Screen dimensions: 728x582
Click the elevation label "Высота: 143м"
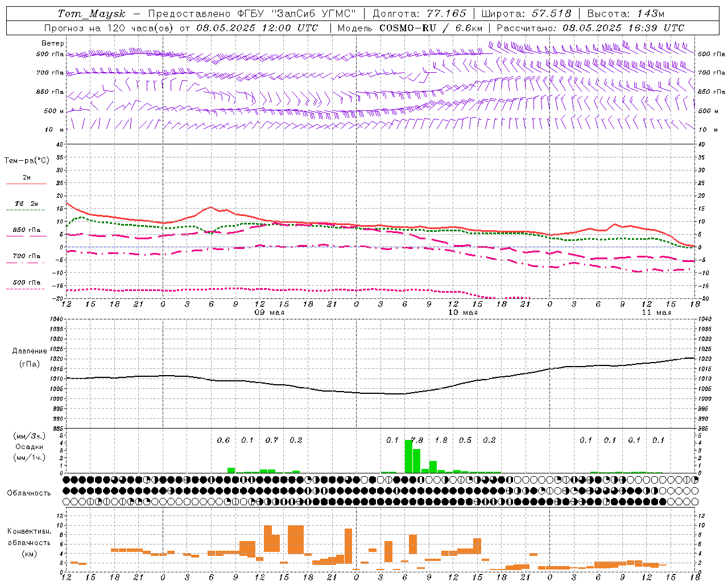point(626,14)
